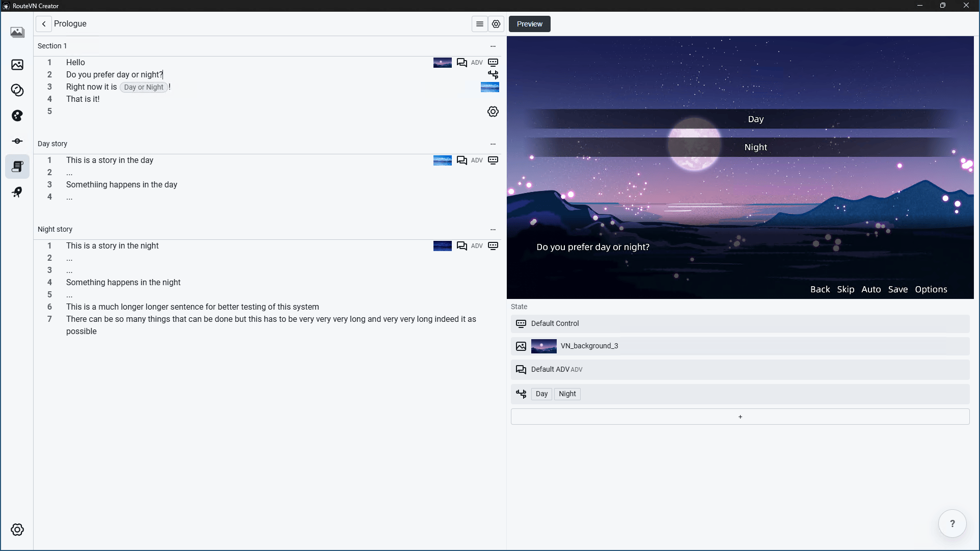The image size is (980, 551).
Task: Open the hamburger list menu next to Preview
Action: click(x=480, y=24)
